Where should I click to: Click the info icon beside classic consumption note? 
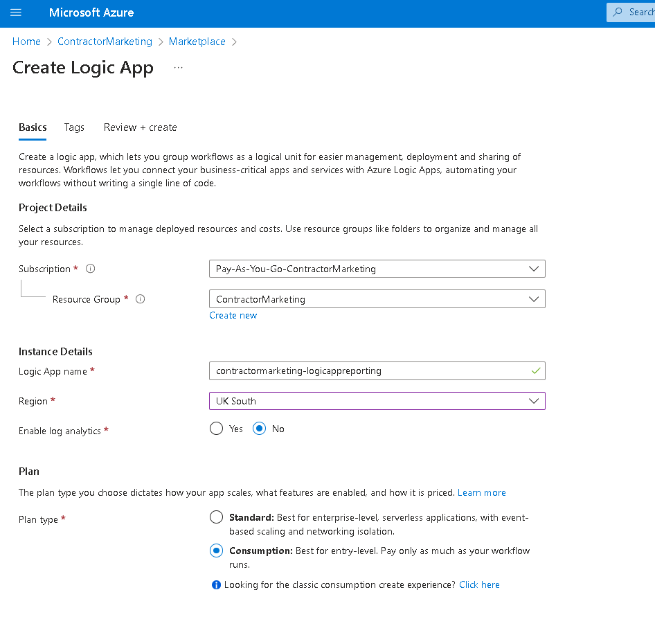216,585
